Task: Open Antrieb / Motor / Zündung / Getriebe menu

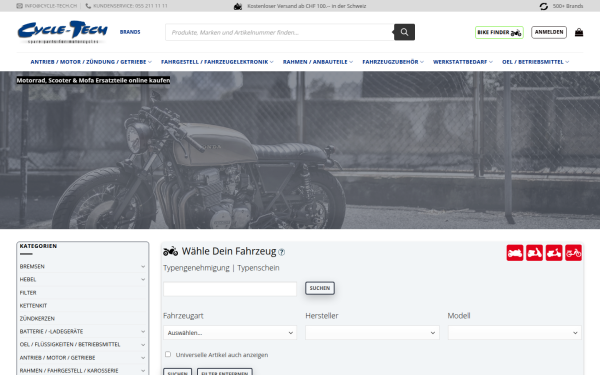Action: pos(91,62)
